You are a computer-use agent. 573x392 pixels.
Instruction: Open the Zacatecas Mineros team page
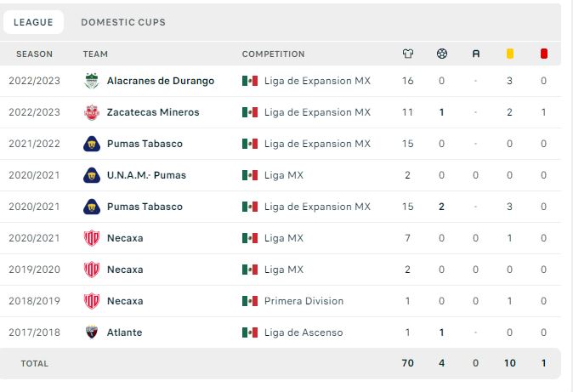(153, 112)
